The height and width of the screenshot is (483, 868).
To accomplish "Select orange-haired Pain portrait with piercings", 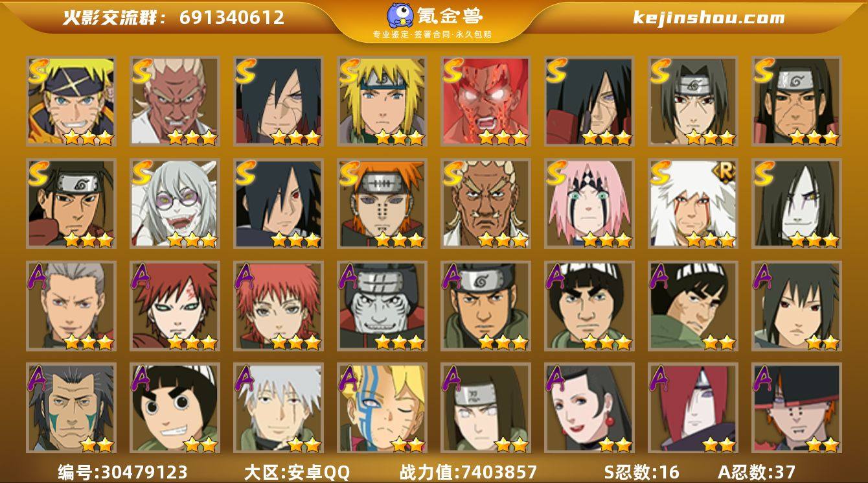I will pos(382,204).
